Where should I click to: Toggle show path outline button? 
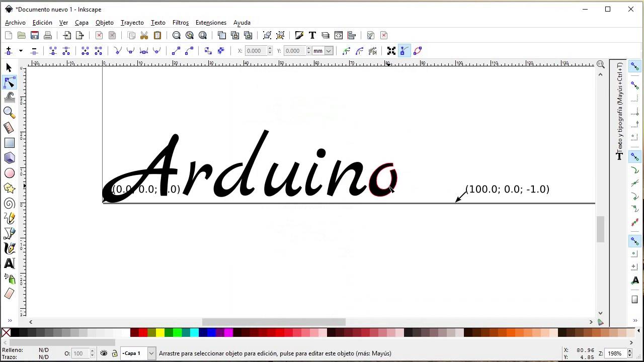pos(418,51)
